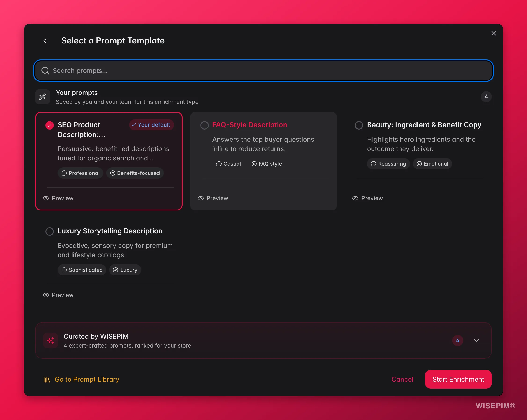Pick the Beauty: Ingredient & Benefit Copy radio
Image resolution: width=527 pixels, height=420 pixels.
(359, 125)
